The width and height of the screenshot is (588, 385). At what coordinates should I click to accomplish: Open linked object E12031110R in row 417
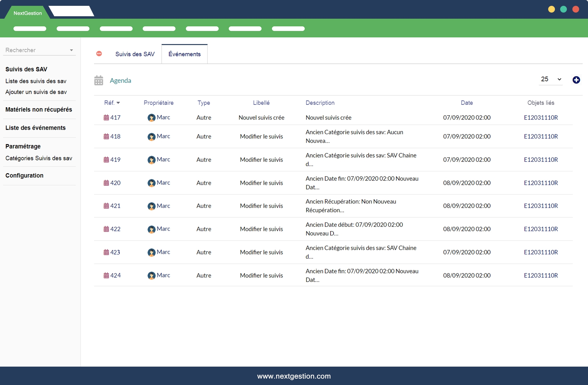point(541,117)
